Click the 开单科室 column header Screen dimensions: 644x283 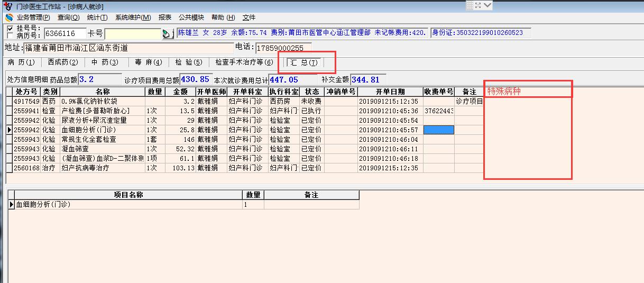[x=248, y=92]
